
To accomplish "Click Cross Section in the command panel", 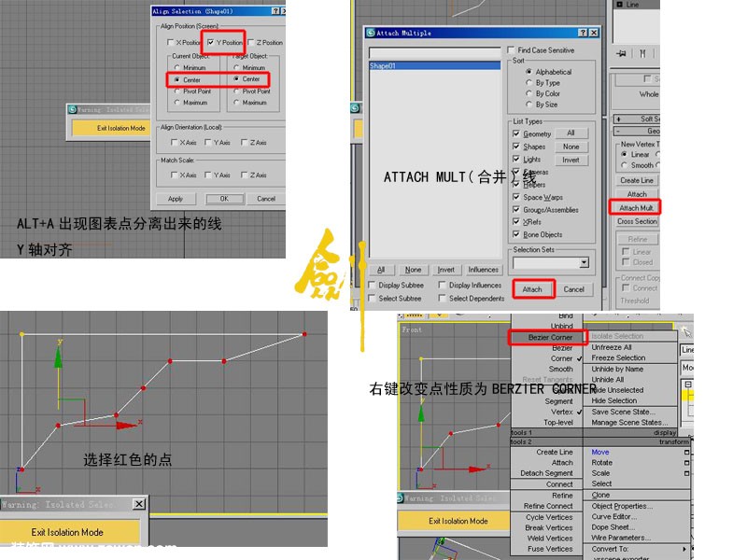I will tap(637, 221).
